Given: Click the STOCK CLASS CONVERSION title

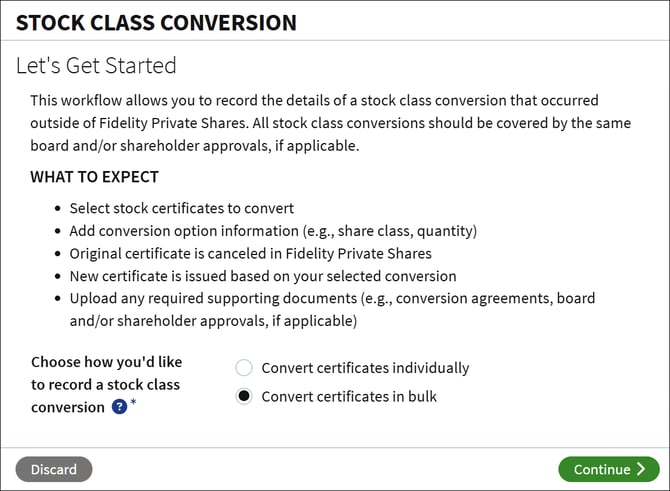Looking at the screenshot, I should pos(156,23).
